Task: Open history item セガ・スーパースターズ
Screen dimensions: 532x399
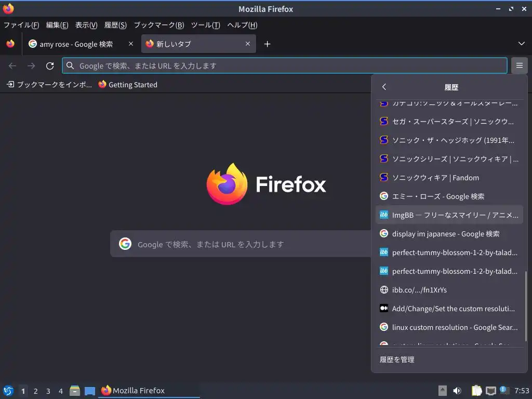Action: pos(449,122)
